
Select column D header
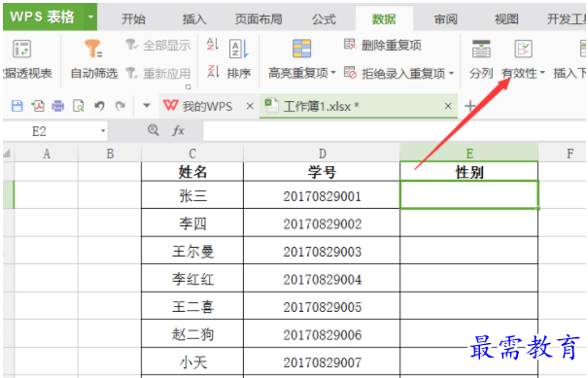(322, 154)
